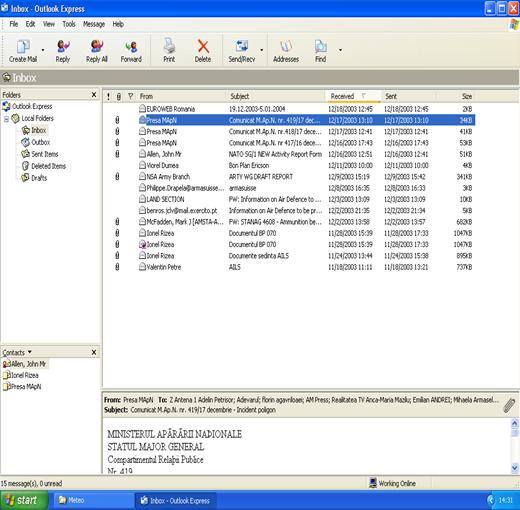
Task: Select the Documente sedinta AILS message
Action: pyautogui.click(x=289, y=256)
